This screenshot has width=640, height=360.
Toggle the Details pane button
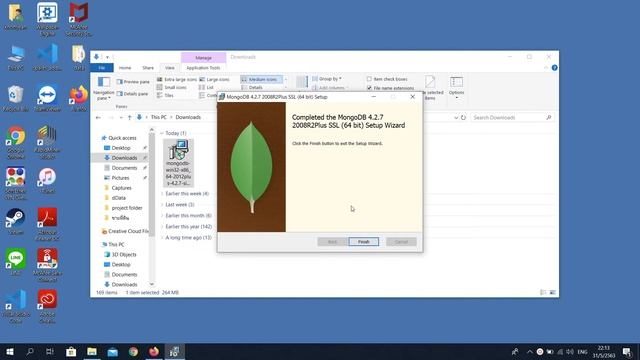tap(132, 94)
